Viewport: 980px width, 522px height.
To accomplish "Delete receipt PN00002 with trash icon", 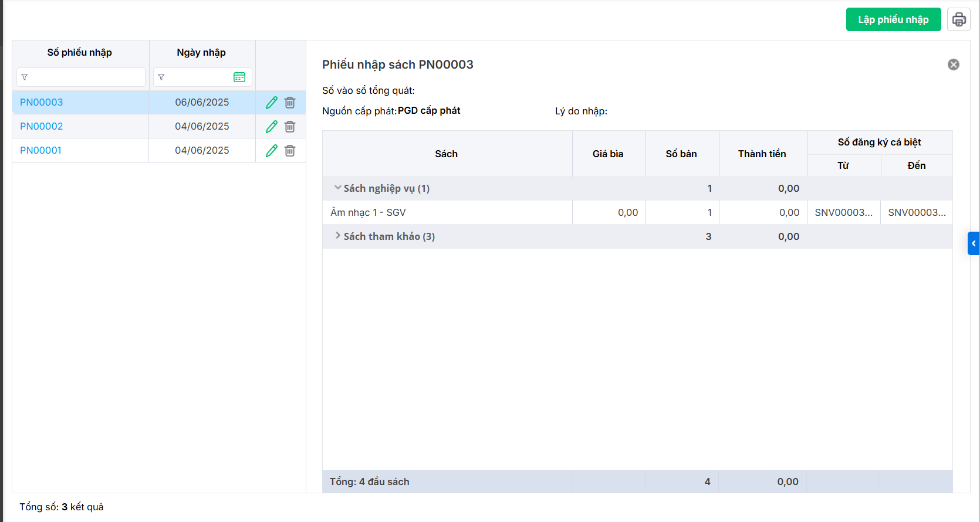I will point(290,127).
